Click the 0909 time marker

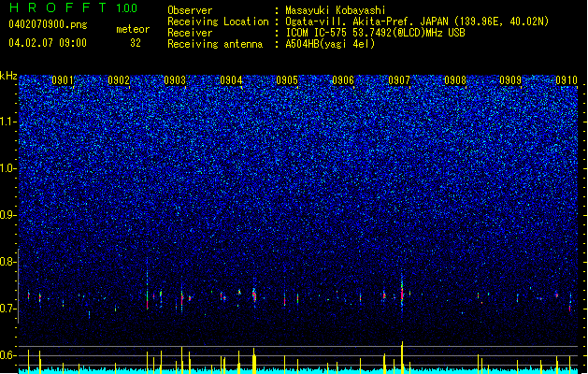tap(510, 80)
